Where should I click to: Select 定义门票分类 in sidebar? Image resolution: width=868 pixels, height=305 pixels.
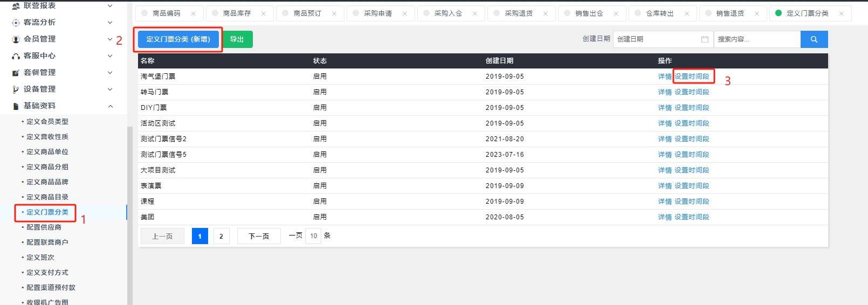47,212
